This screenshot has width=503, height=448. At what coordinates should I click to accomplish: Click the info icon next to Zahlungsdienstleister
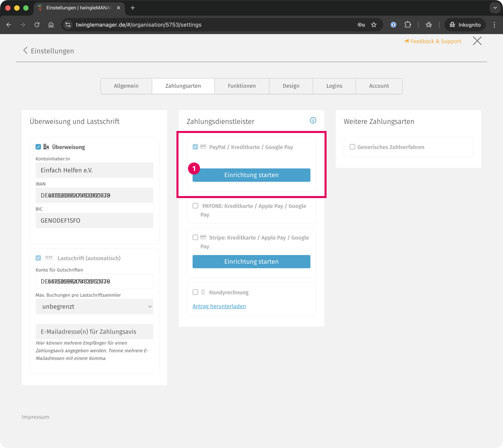313,120
